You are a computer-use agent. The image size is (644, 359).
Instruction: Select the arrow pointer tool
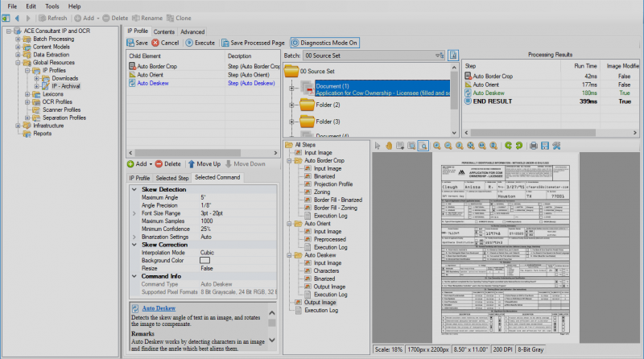(x=378, y=145)
